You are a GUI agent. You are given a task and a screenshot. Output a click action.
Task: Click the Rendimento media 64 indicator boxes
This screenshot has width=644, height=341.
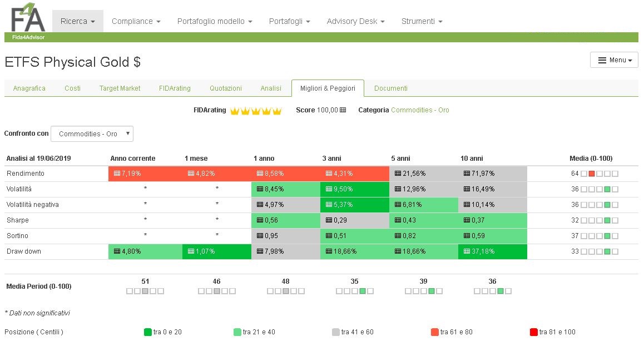600,174
